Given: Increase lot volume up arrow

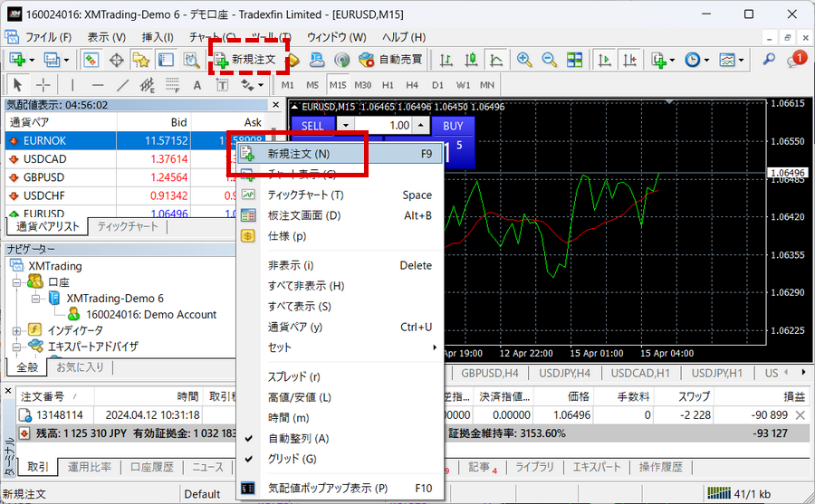Looking at the screenshot, I should click(x=420, y=125).
